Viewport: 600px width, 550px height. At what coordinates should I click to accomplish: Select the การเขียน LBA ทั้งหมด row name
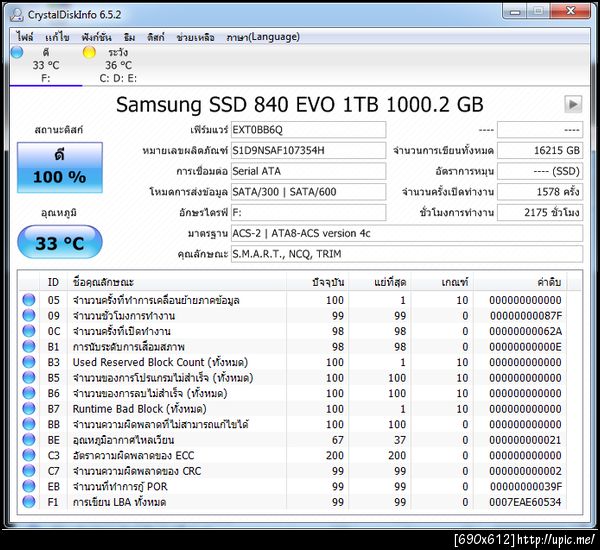[x=119, y=502]
